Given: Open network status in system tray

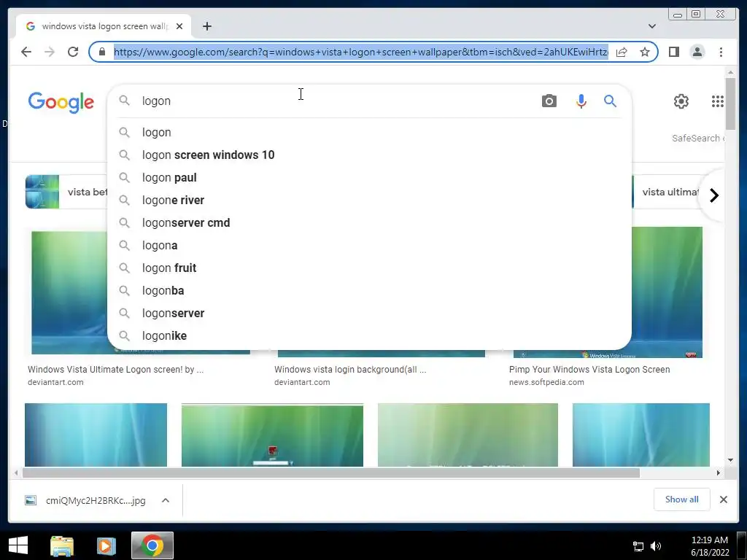Looking at the screenshot, I should click(x=638, y=546).
